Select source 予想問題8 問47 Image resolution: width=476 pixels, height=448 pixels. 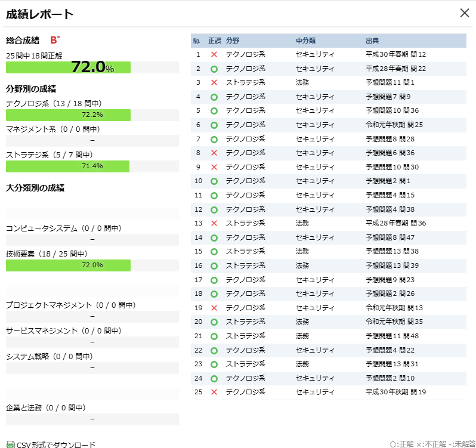[x=390, y=237]
